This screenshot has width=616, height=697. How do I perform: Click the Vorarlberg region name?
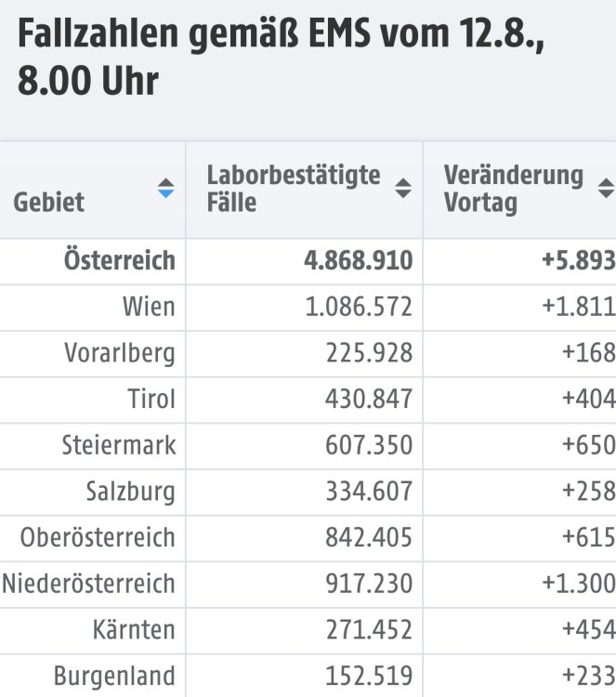pos(120,353)
